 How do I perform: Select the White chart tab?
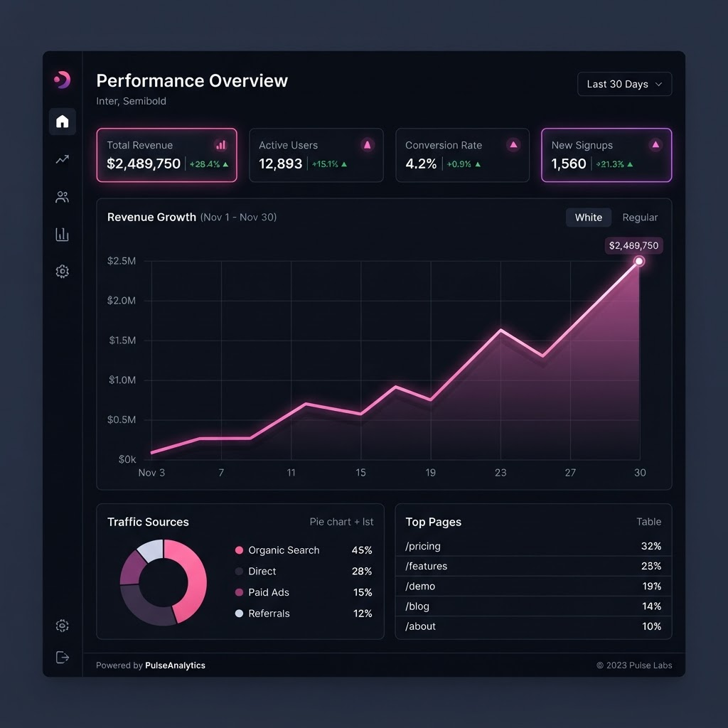(588, 218)
